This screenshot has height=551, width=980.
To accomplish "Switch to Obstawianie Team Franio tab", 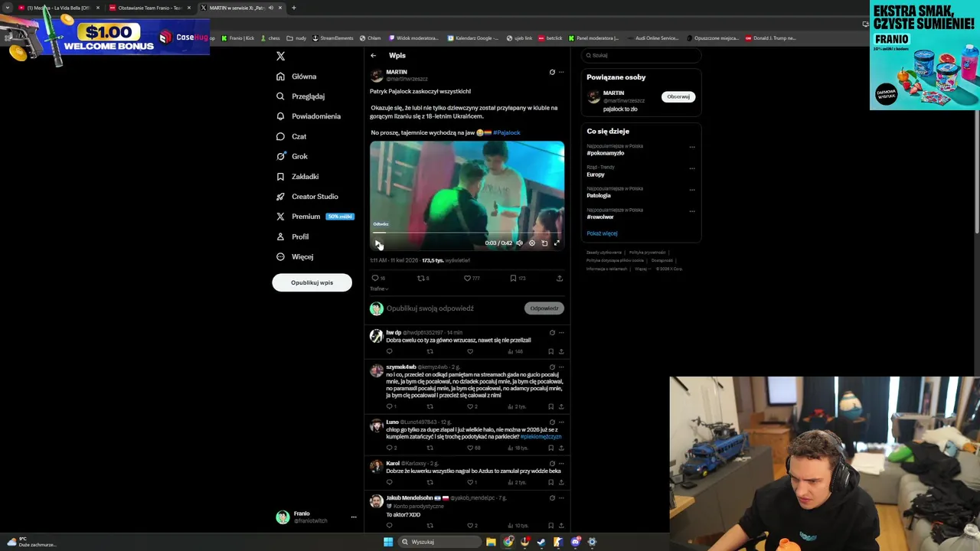I will click(149, 8).
